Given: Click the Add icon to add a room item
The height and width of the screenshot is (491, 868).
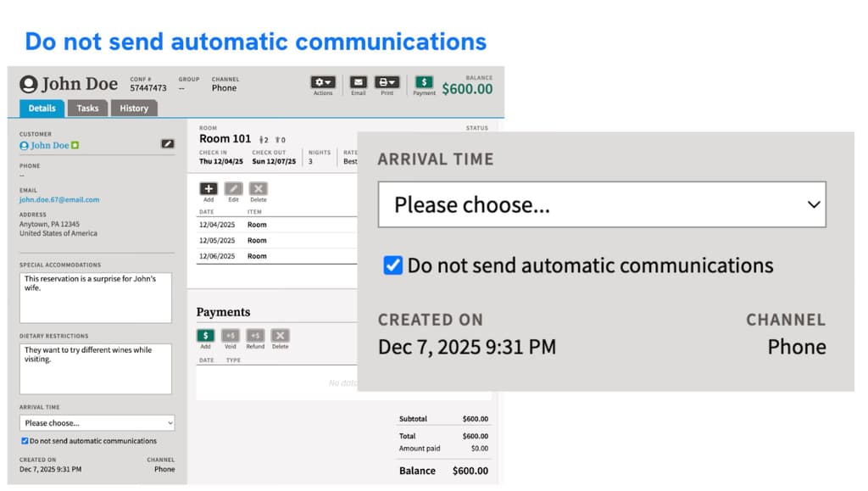Looking at the screenshot, I should click(x=209, y=188).
